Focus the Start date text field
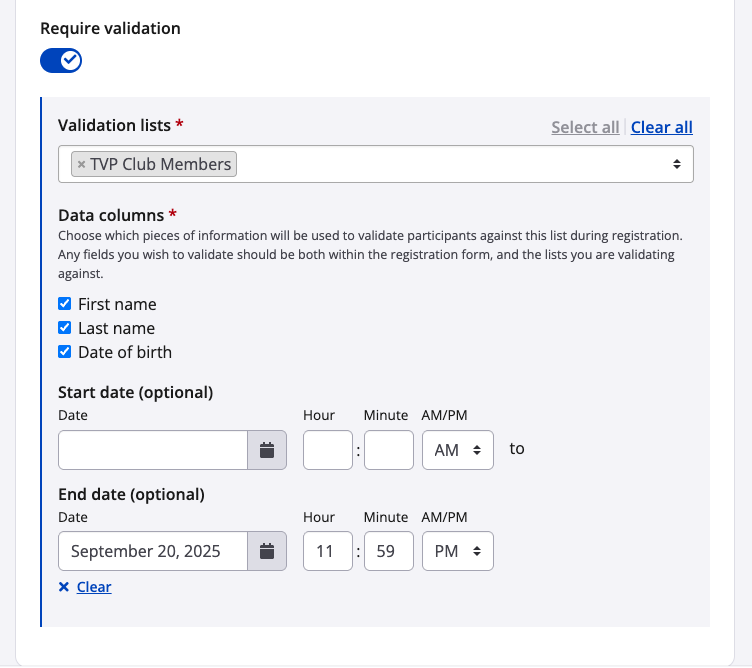This screenshot has width=752, height=668. 153,450
